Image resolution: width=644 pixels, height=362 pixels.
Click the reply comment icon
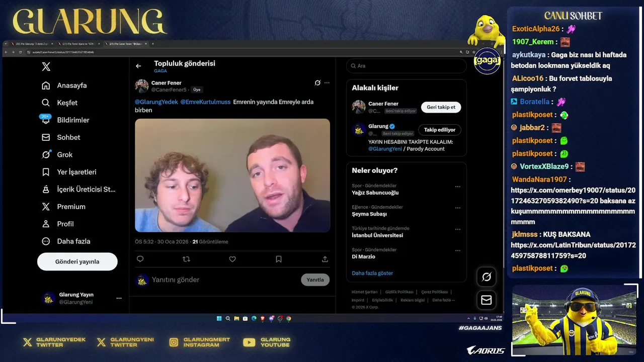(140, 259)
